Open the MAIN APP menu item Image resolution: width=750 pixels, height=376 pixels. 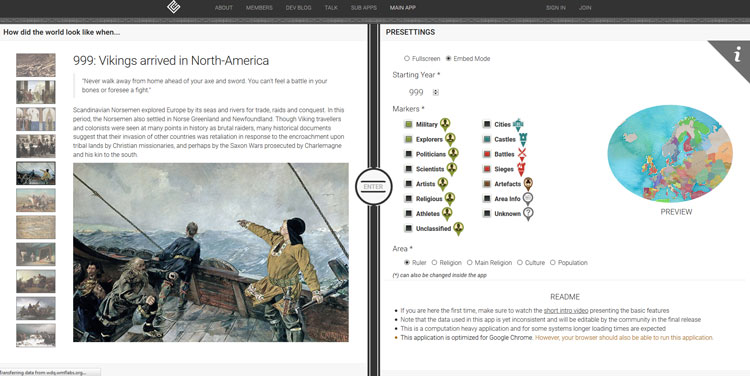pyautogui.click(x=403, y=8)
